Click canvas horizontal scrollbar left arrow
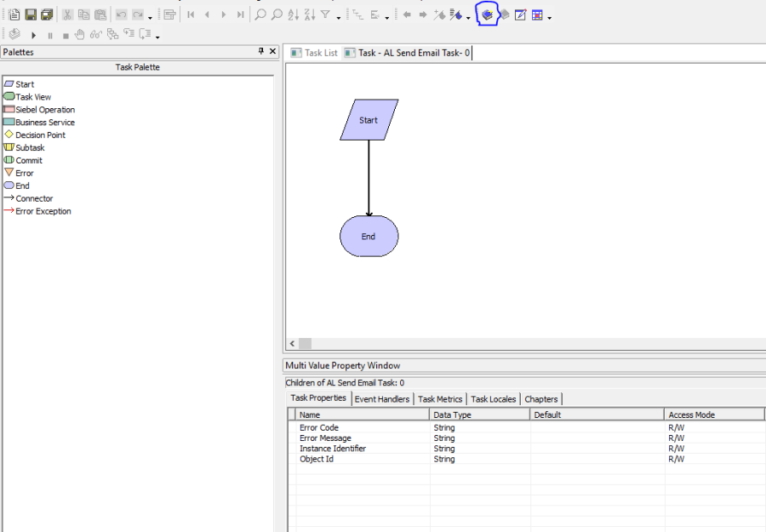This screenshot has width=766, height=532. coord(292,343)
